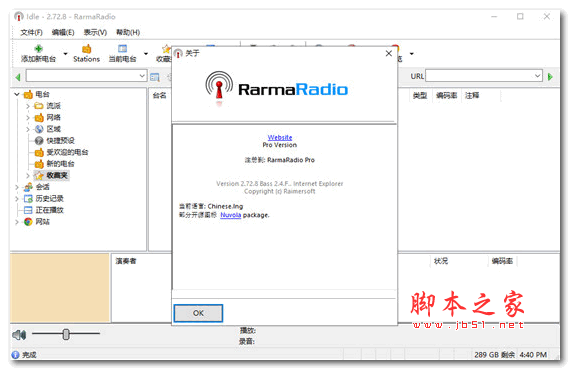This screenshot has width=571, height=371.
Task: Select 正在播放 tree item
Action: 50,210
